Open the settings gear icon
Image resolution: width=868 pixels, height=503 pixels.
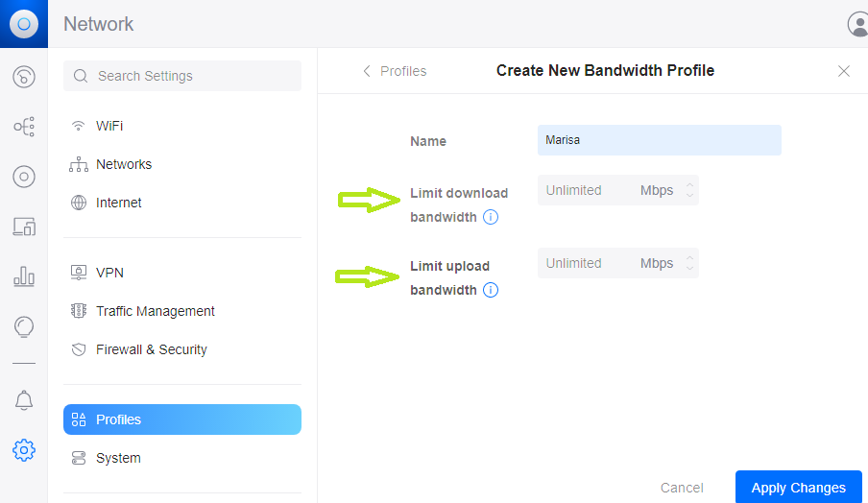(x=24, y=449)
